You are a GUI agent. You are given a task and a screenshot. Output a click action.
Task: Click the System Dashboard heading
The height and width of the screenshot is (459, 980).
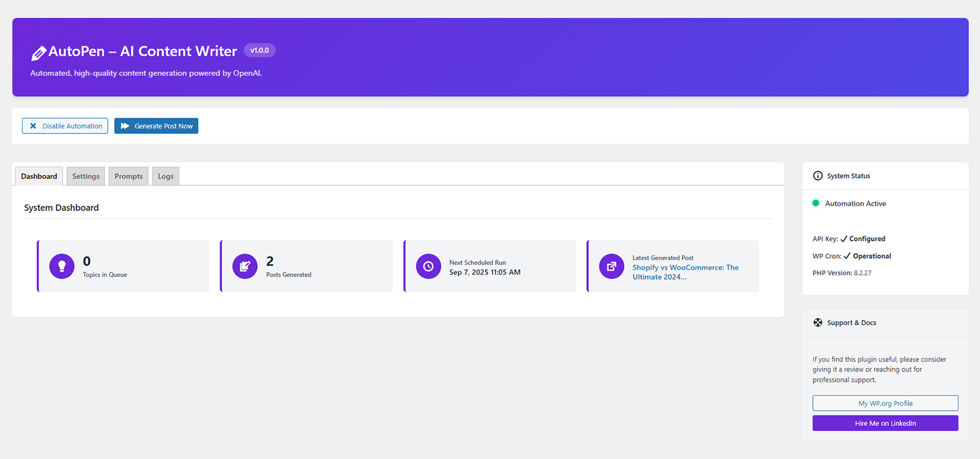61,207
